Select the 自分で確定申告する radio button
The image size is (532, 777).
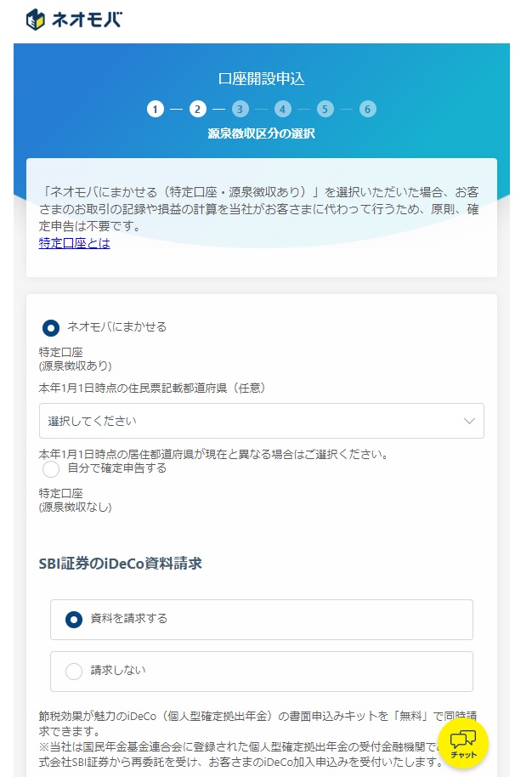pyautogui.click(x=51, y=468)
